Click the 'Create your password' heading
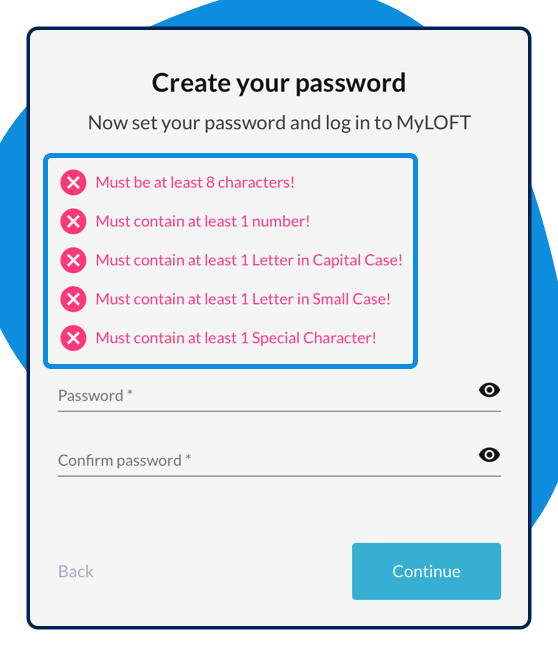The width and height of the screenshot is (558, 656). [279, 83]
